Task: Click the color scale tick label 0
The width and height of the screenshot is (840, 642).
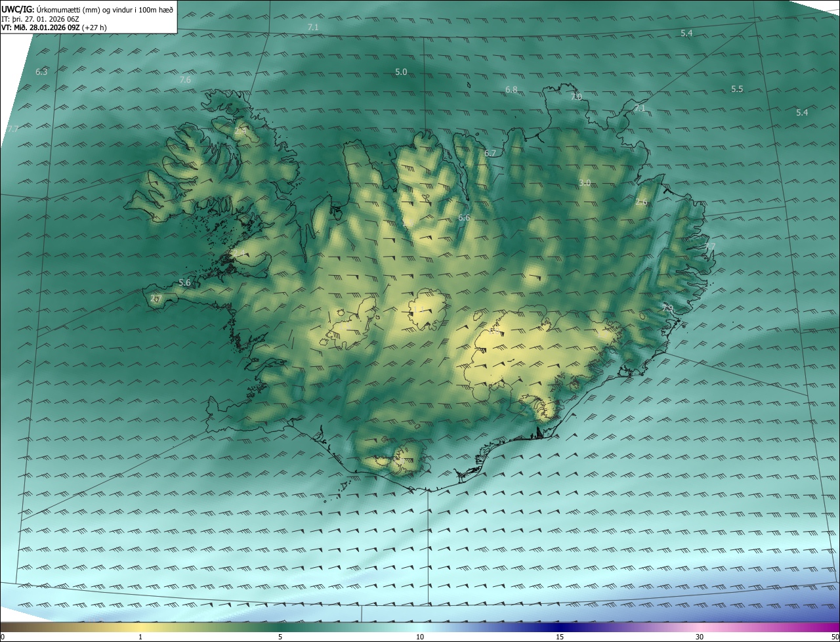Action: pos(3,637)
